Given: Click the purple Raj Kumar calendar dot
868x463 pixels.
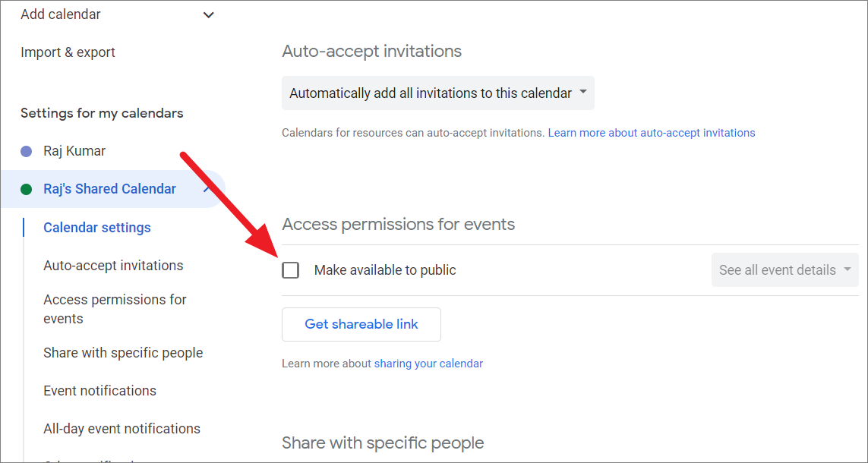Looking at the screenshot, I should pyautogui.click(x=26, y=152).
